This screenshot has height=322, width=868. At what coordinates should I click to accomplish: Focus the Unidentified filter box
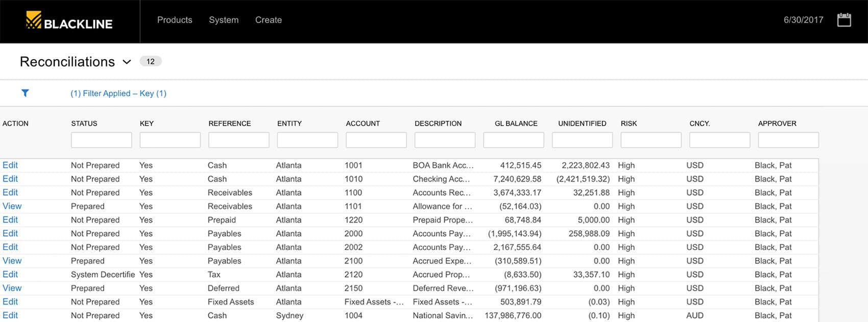582,140
